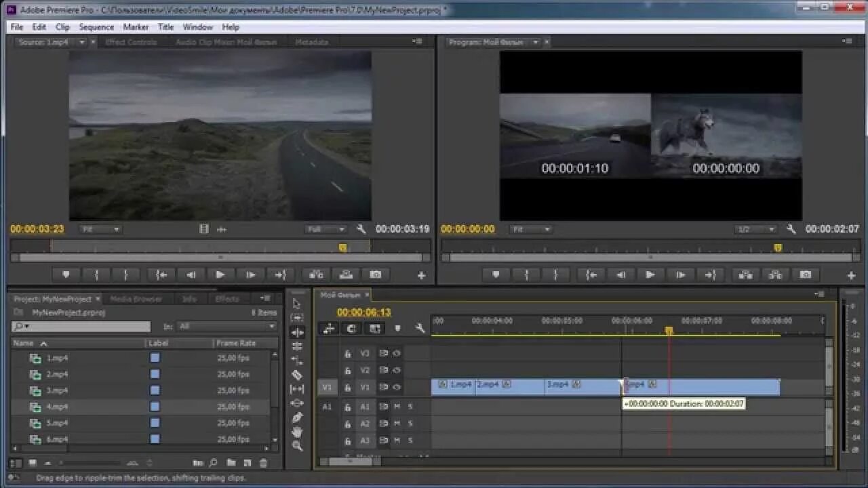This screenshot has width=868, height=488.
Task: Open the Program monitor settings wrench icon
Action: point(791,230)
